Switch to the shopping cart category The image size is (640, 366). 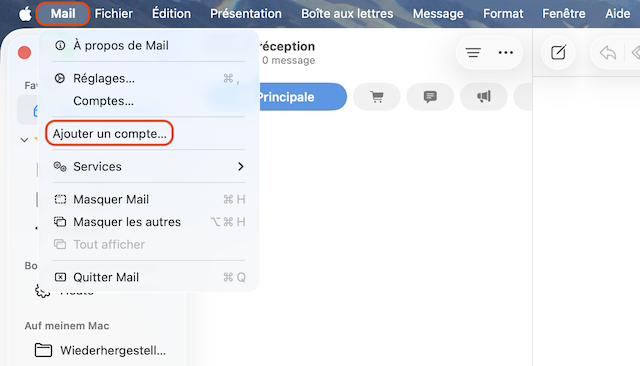(x=377, y=97)
